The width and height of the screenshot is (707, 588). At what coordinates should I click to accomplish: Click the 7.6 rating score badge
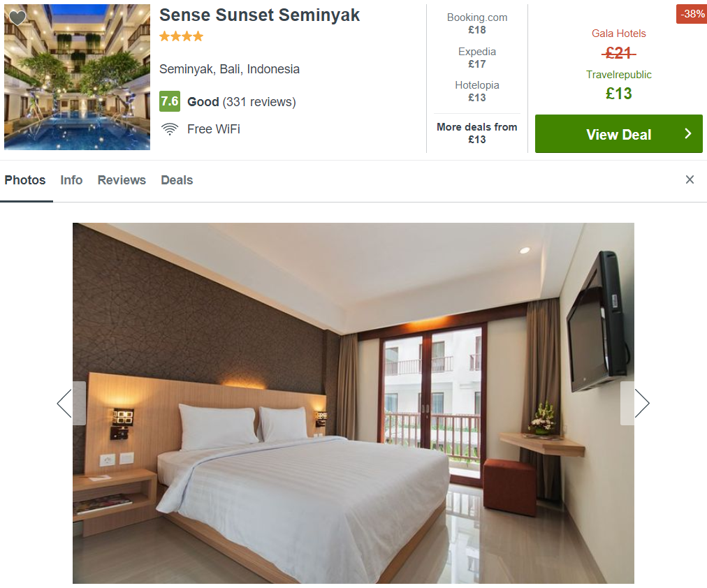(x=170, y=101)
